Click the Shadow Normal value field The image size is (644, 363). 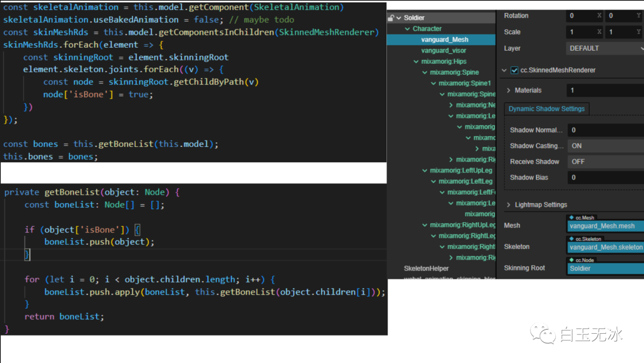tap(606, 130)
